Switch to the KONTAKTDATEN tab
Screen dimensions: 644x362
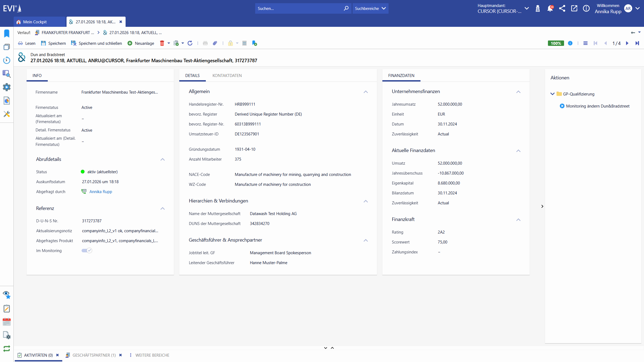coord(227,75)
